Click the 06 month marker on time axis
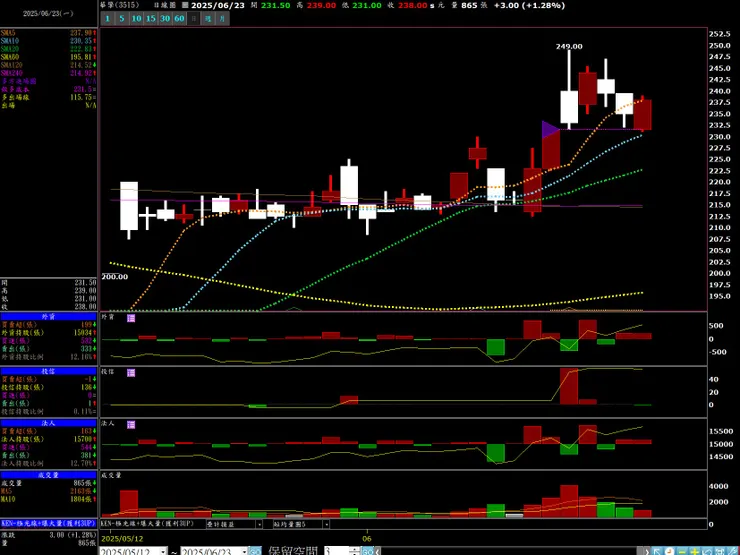The image size is (740, 555). click(x=367, y=538)
